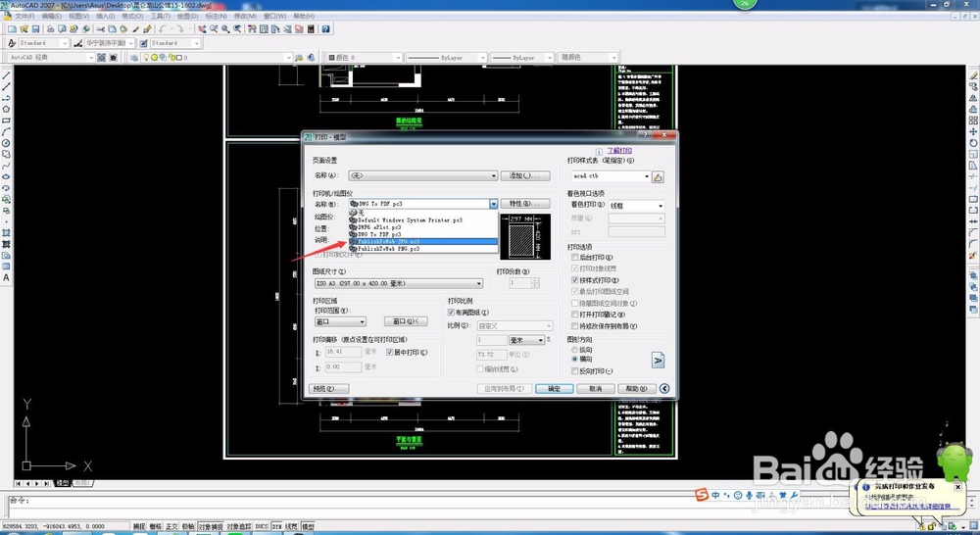The image size is (980, 535).
Task: Click the 取消 button
Action: click(595, 389)
